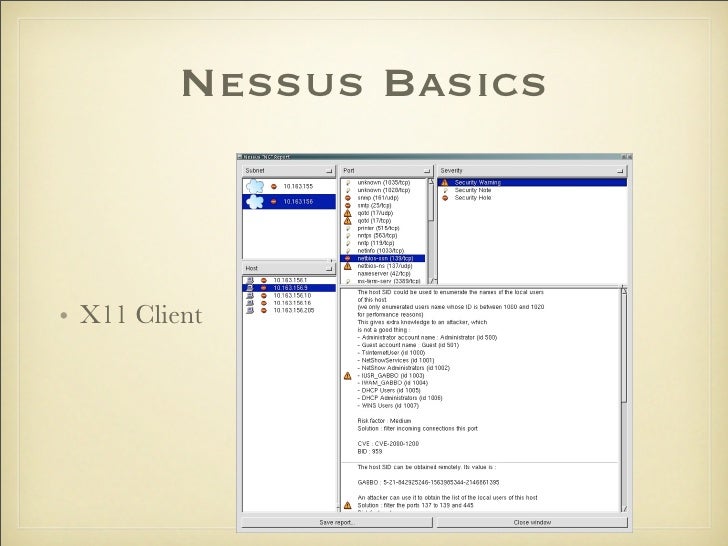This screenshot has width=728, height=546.
Task: Select subnet 10.163.155
Action: tap(289, 186)
